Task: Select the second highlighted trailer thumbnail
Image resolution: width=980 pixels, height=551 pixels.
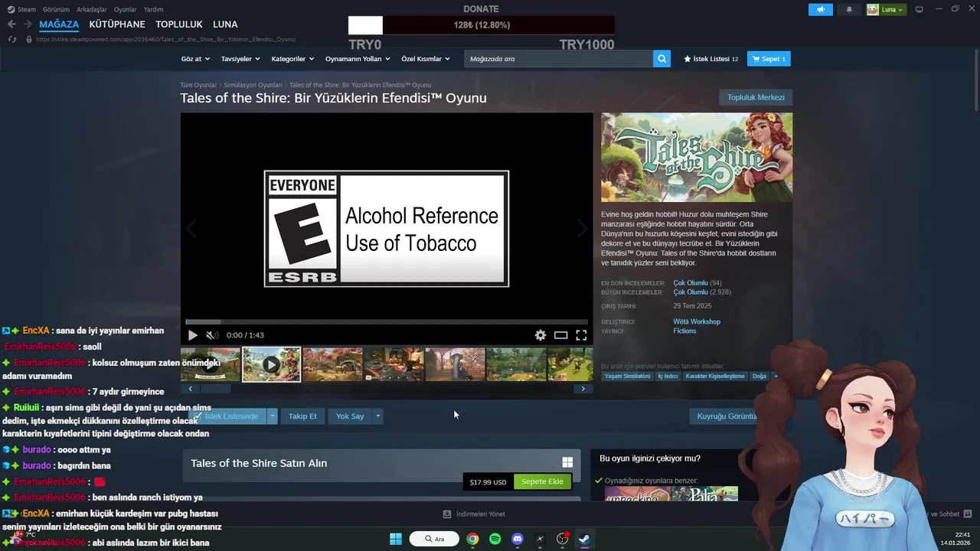Action: [271, 364]
